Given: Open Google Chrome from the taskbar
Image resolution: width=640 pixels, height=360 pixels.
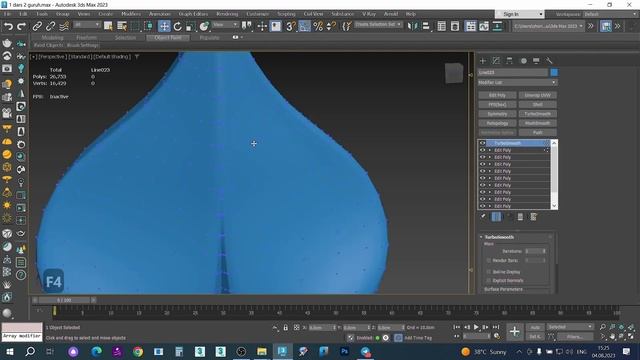Looking at the screenshot, I should tap(138, 351).
